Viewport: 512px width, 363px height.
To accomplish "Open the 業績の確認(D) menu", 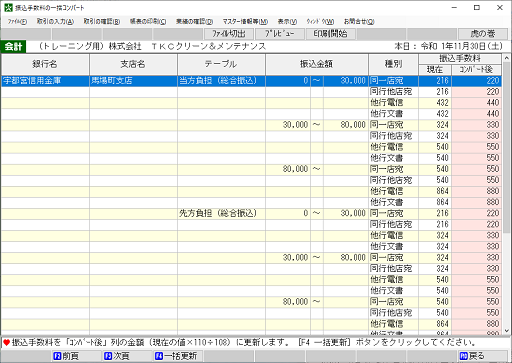I will (194, 22).
